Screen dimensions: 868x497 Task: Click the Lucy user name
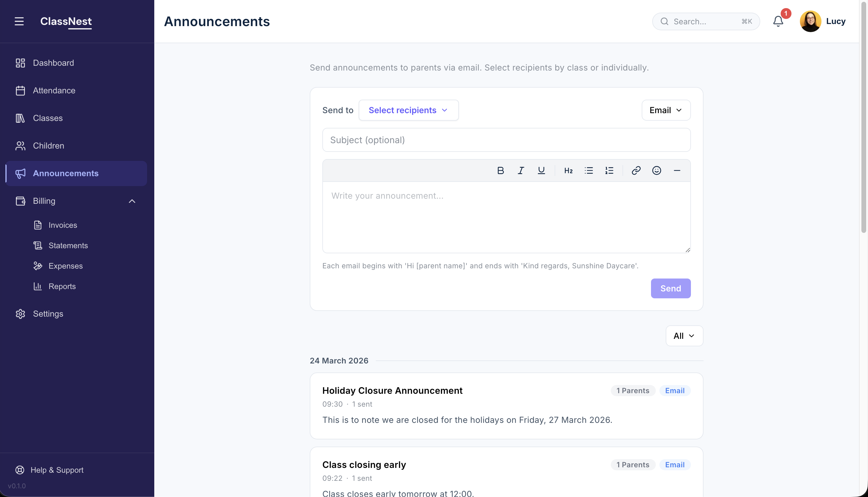pyautogui.click(x=836, y=21)
